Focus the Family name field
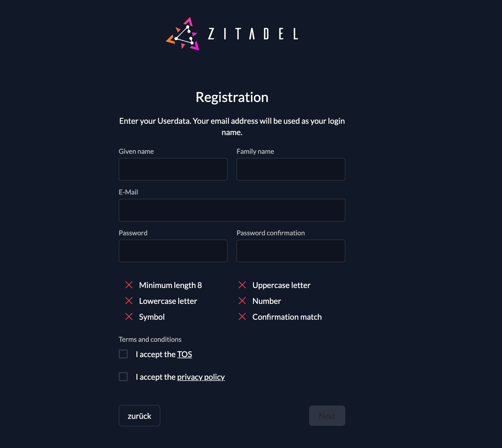502x448 pixels. point(291,169)
